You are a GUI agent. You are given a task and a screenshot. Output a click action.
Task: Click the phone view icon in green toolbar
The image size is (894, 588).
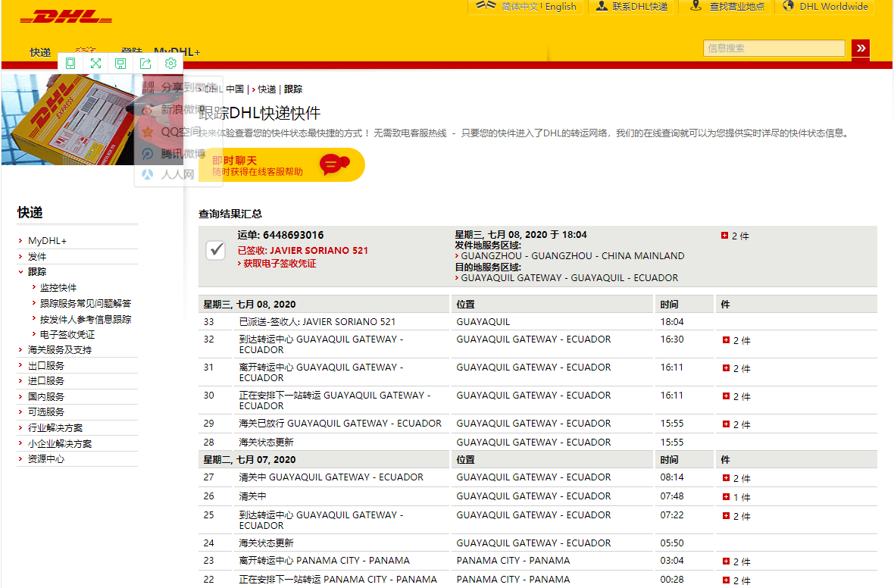pyautogui.click(x=70, y=64)
